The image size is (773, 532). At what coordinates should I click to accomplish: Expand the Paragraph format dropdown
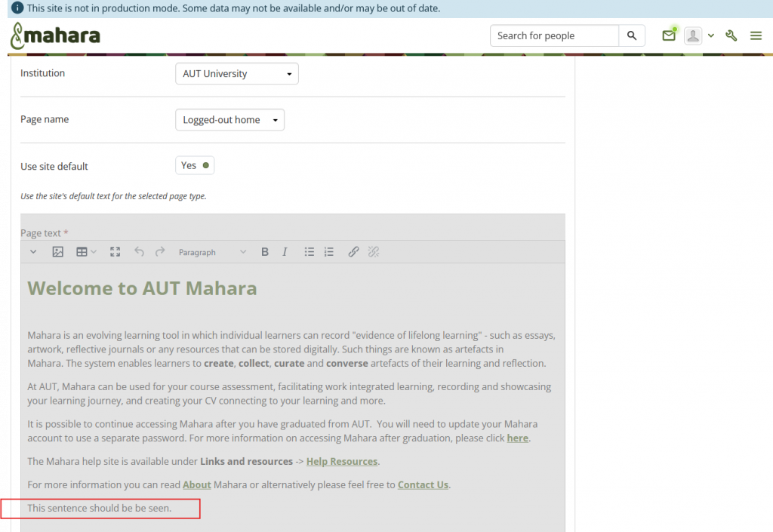pyautogui.click(x=212, y=252)
